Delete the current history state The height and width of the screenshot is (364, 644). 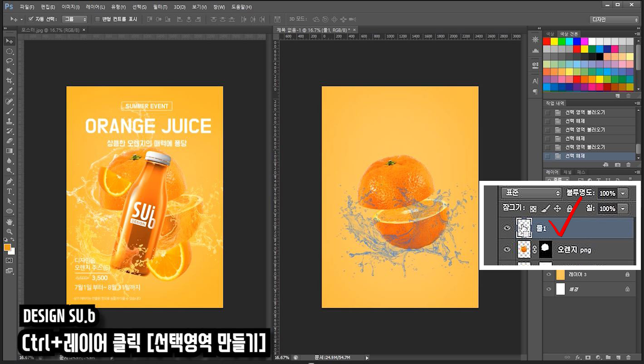tap(629, 165)
